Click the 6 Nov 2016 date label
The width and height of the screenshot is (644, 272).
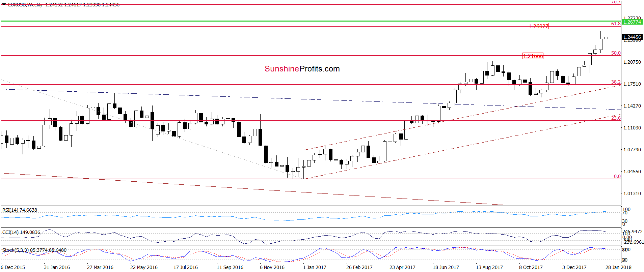click(272, 267)
